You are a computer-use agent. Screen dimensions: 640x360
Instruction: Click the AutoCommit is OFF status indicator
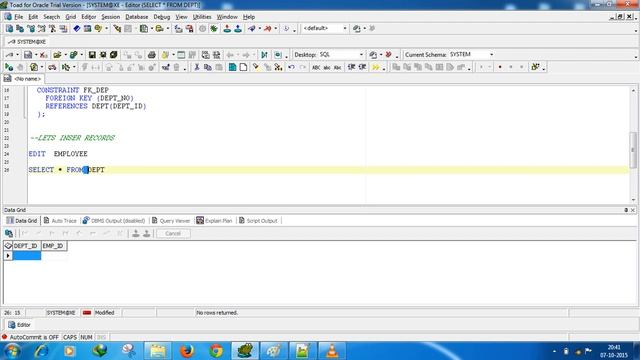[31, 338]
